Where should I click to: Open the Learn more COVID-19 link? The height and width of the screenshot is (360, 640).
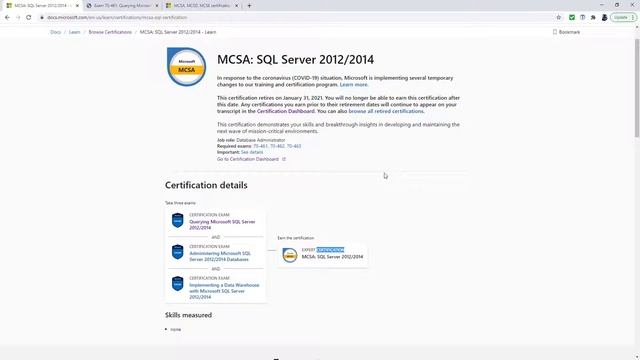353,84
